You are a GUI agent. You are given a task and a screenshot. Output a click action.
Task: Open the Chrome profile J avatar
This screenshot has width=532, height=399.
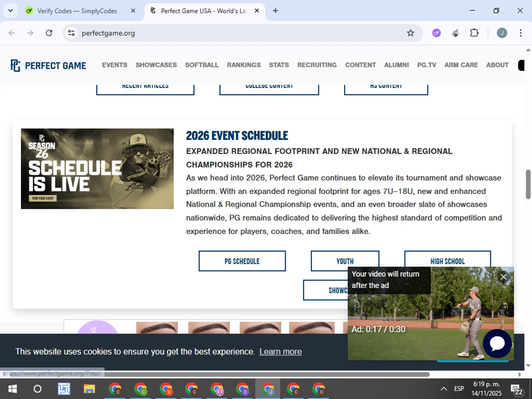pyautogui.click(x=502, y=33)
